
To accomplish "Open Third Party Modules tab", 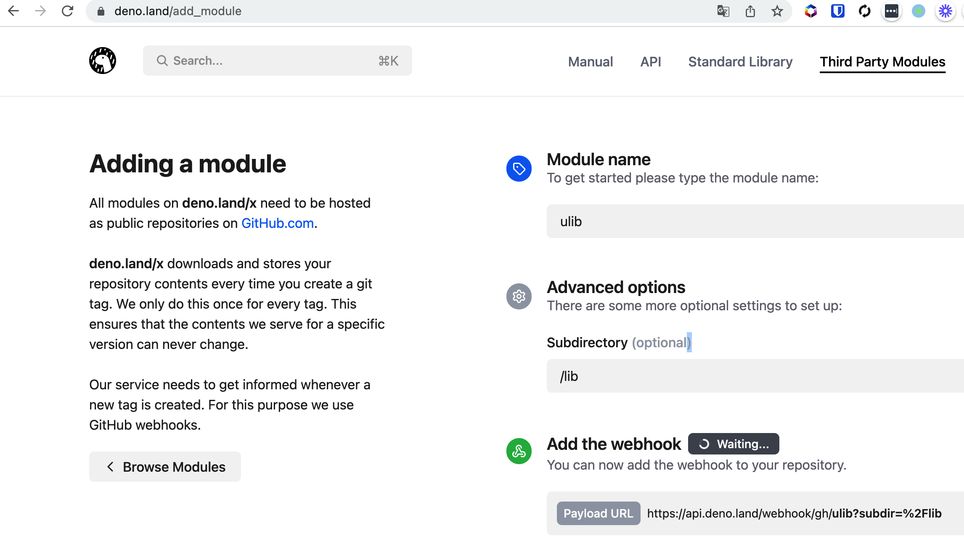I will coord(882,62).
